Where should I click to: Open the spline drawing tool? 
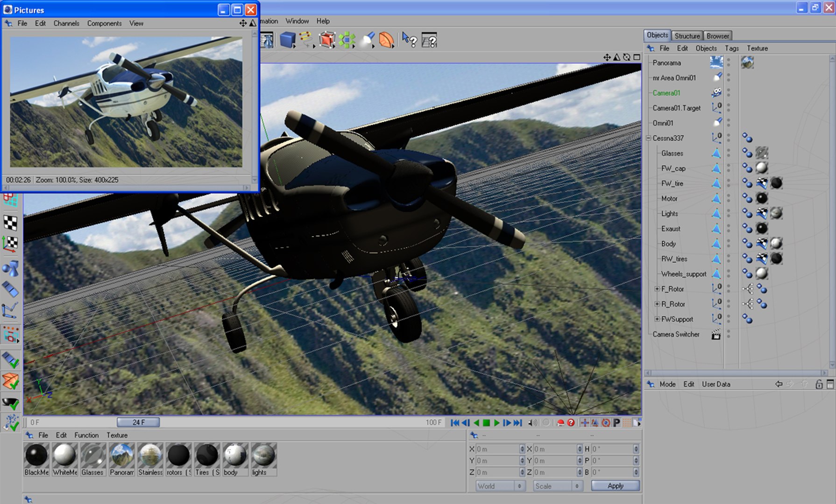point(306,39)
